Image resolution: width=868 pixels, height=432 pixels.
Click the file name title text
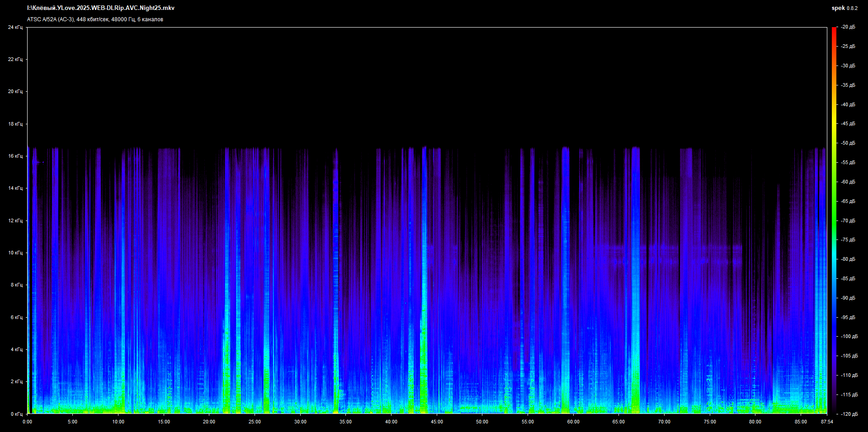coord(101,8)
